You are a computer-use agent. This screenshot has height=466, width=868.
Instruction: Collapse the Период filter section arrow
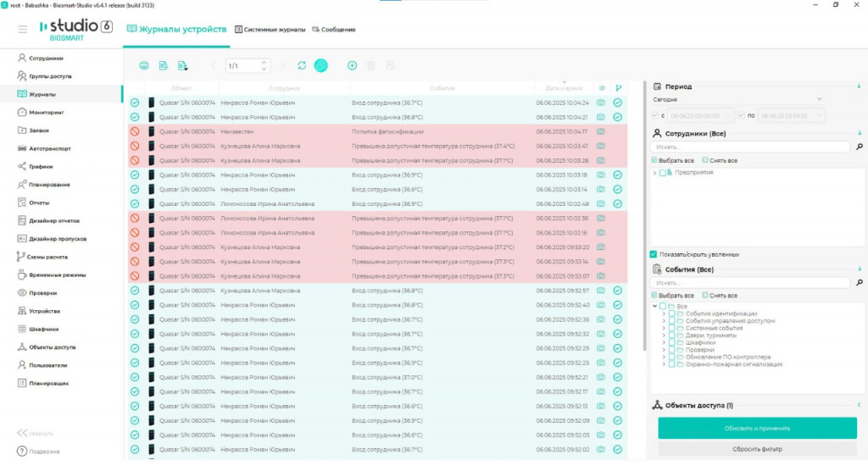click(x=860, y=86)
